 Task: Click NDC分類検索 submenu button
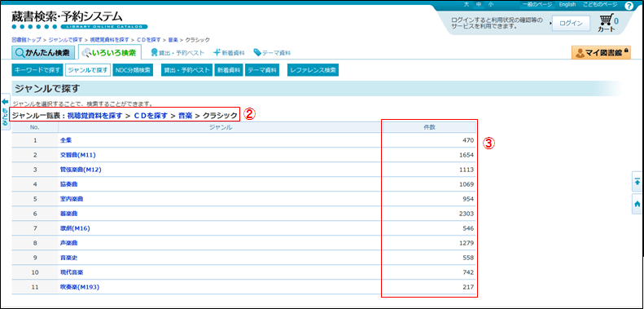click(x=134, y=70)
